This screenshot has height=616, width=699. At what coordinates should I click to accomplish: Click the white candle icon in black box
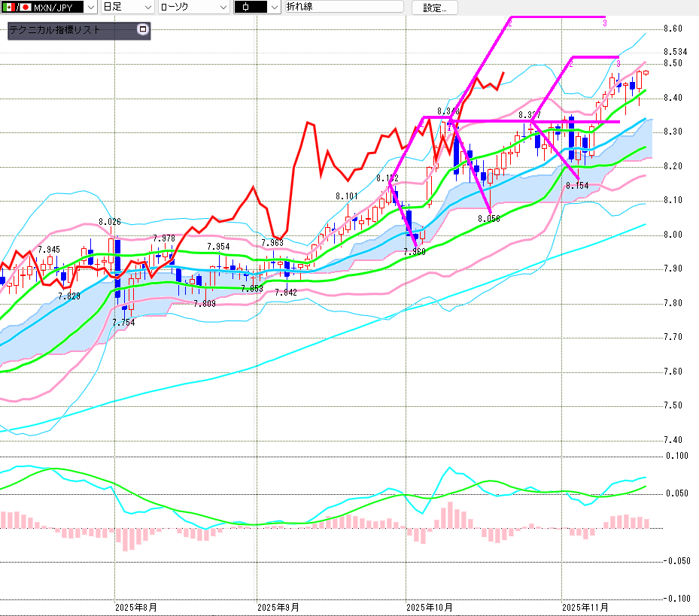(245, 8)
